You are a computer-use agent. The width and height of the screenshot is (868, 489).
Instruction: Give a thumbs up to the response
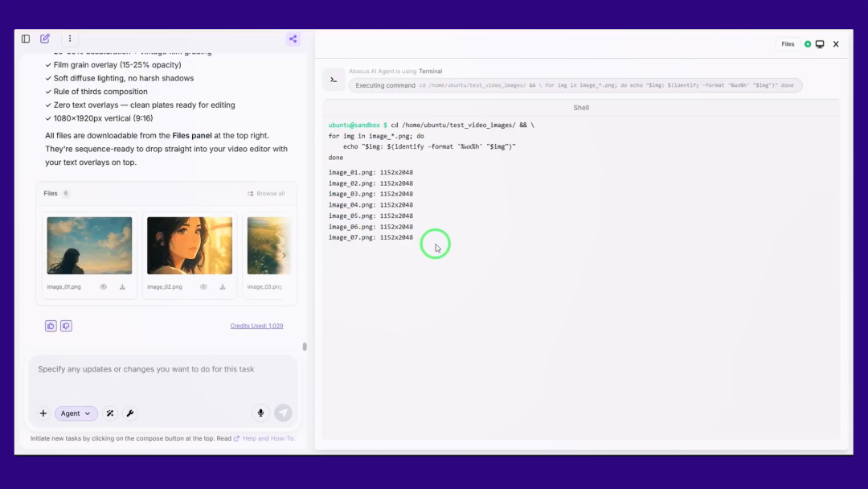[x=51, y=326]
